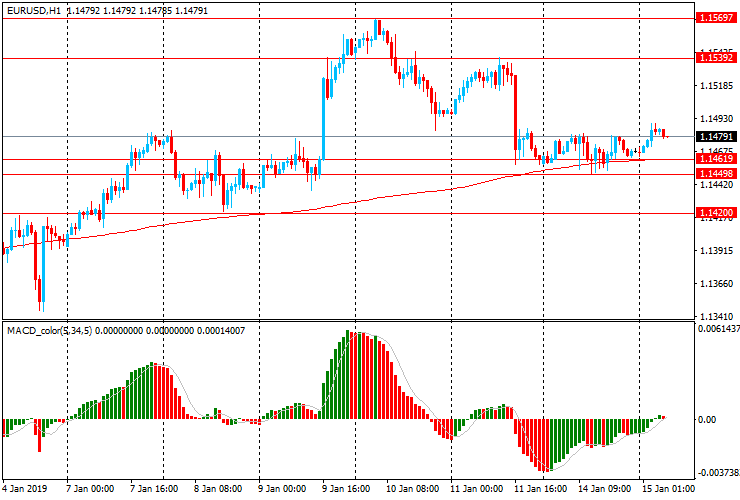Click the 0.0061437 MACD scale value
740x500 pixels.
(718, 329)
